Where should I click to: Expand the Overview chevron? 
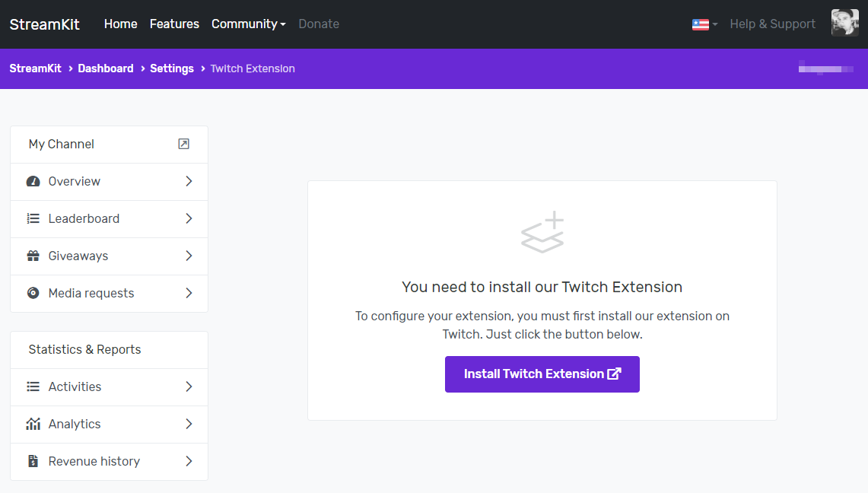[189, 182]
